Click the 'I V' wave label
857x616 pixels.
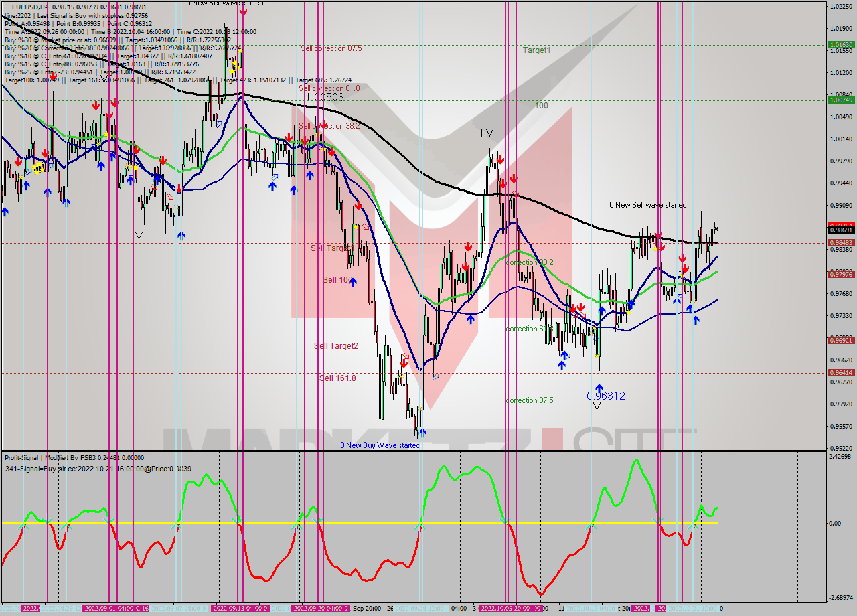tap(487, 133)
